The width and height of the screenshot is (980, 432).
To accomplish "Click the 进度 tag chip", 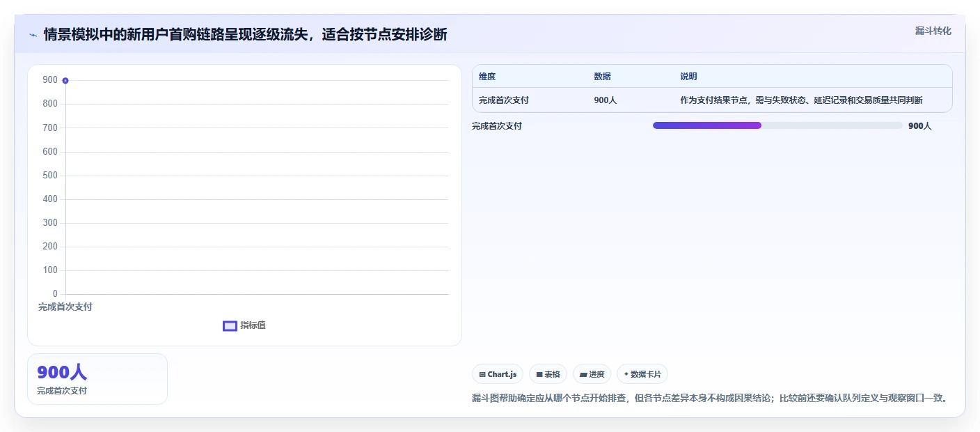I will [592, 374].
